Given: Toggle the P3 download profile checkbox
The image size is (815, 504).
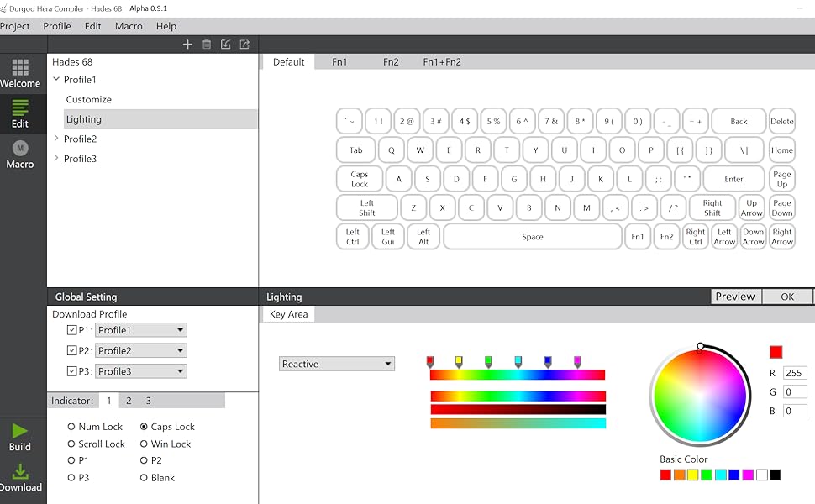Looking at the screenshot, I should pos(71,371).
